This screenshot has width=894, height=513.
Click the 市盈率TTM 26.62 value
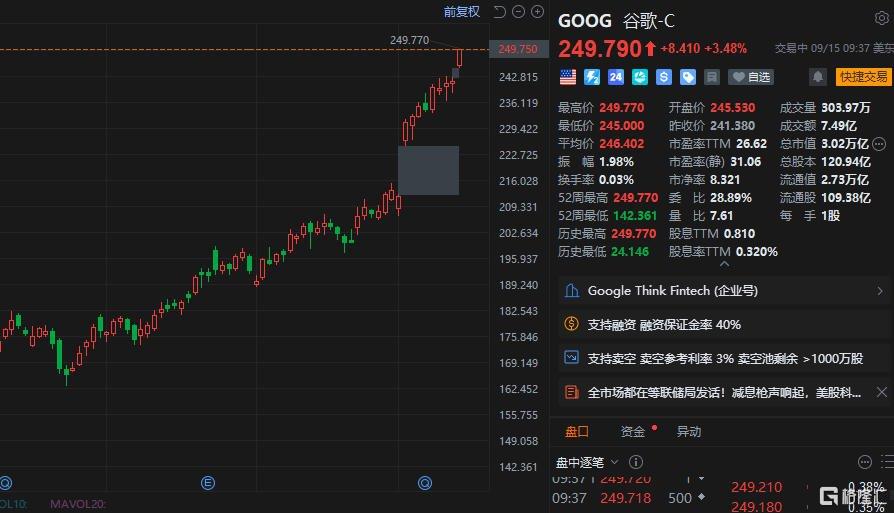pyautogui.click(x=751, y=144)
